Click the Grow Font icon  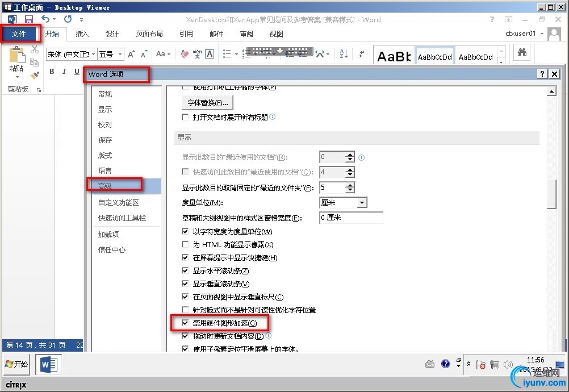coord(131,54)
